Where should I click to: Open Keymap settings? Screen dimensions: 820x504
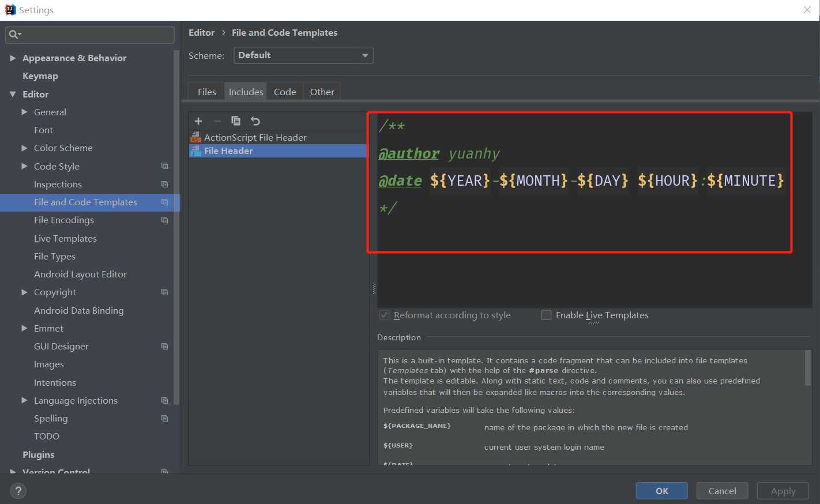coord(40,76)
